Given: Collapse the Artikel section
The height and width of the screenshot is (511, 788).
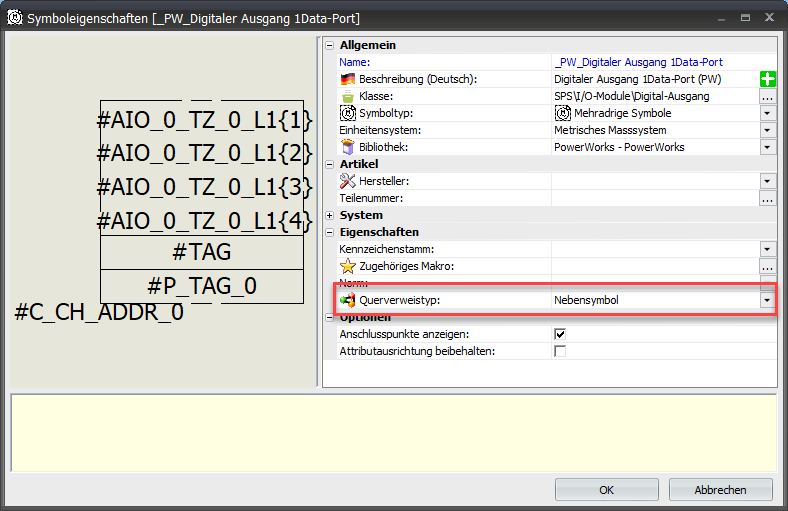Looking at the screenshot, I should pos(331,164).
